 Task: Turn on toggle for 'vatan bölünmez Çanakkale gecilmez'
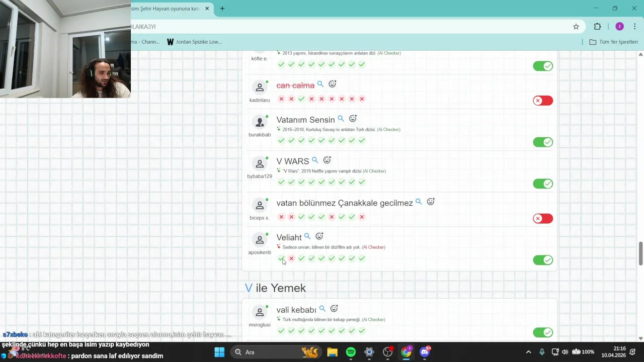tap(543, 218)
